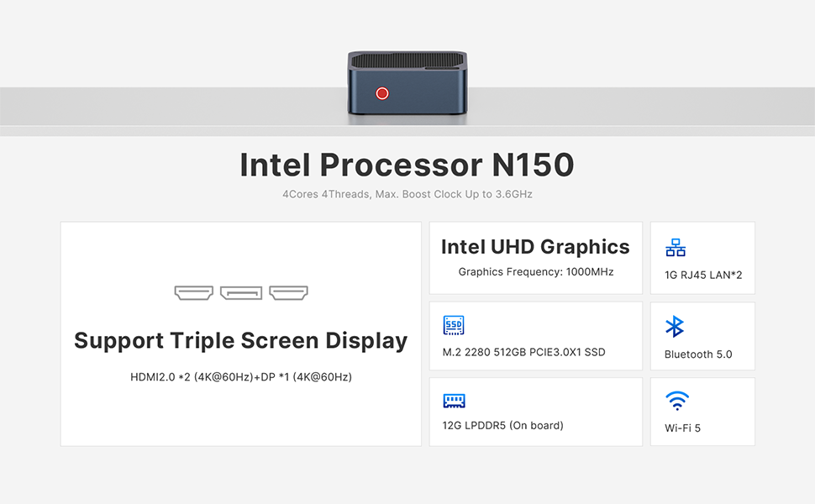The height and width of the screenshot is (504, 815).
Task: Click the Support Triple Screen Display title
Action: pyautogui.click(x=240, y=341)
